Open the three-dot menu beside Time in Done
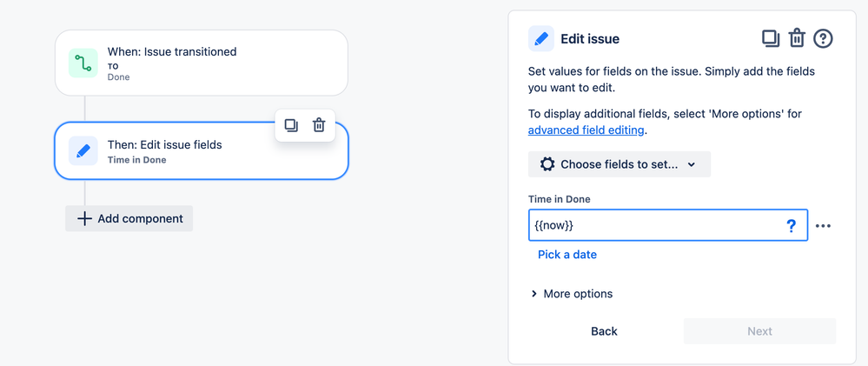This screenshot has height=366, width=868. pos(823,226)
